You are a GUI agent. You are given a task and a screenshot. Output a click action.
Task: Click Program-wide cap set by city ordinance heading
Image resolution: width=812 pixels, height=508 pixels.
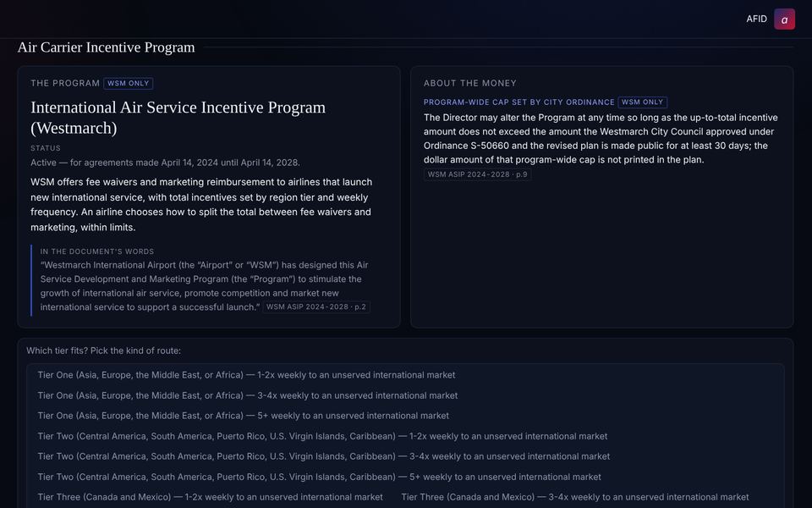tap(518, 102)
